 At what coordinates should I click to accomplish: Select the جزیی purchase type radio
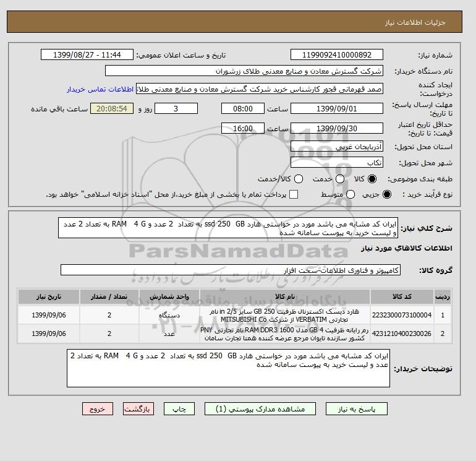click(387, 194)
